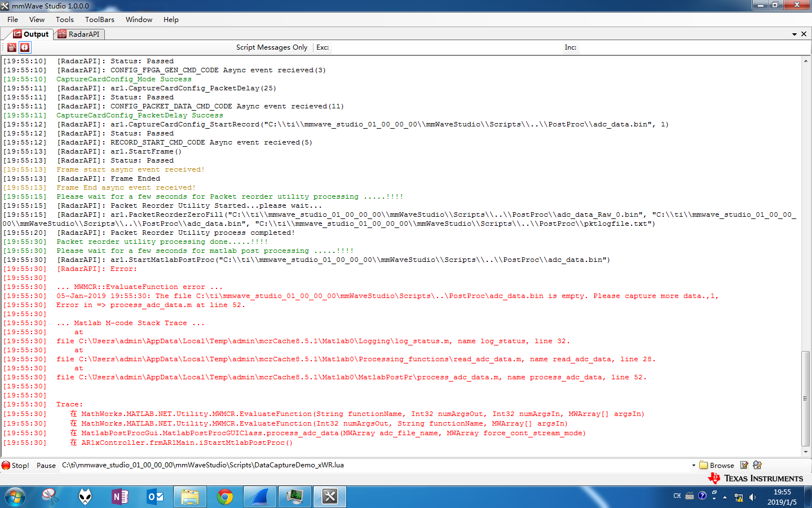Open the script editor notepad icon
Screen dimensions: 812x508
pyautogui.click(x=744, y=465)
